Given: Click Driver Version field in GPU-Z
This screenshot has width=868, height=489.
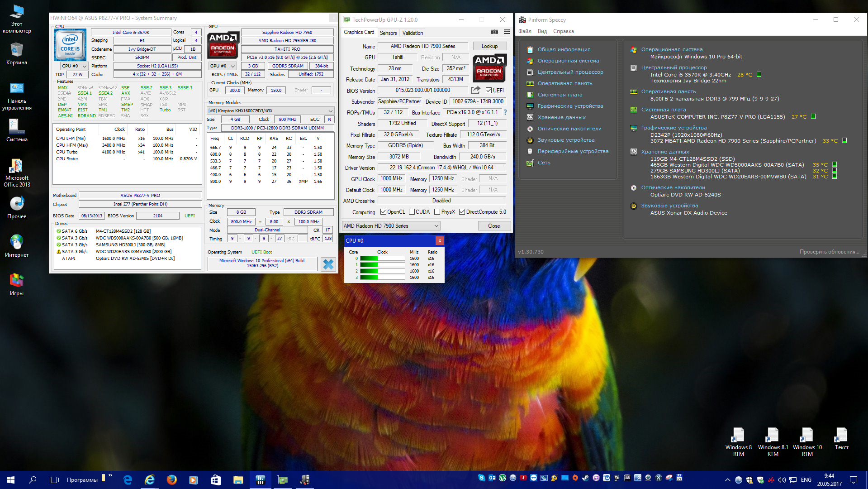Looking at the screenshot, I should [x=441, y=168].
